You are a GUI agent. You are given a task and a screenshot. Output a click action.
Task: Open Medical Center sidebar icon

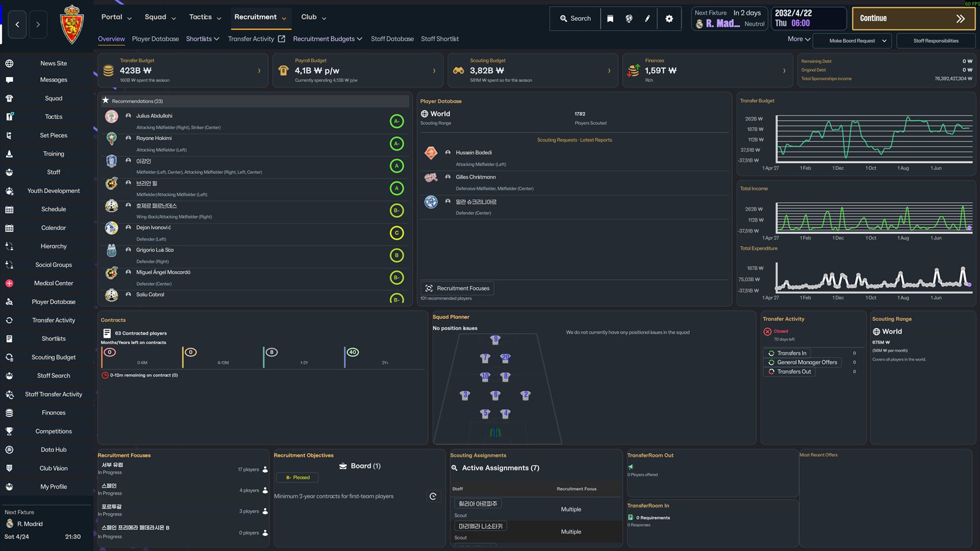(9, 283)
